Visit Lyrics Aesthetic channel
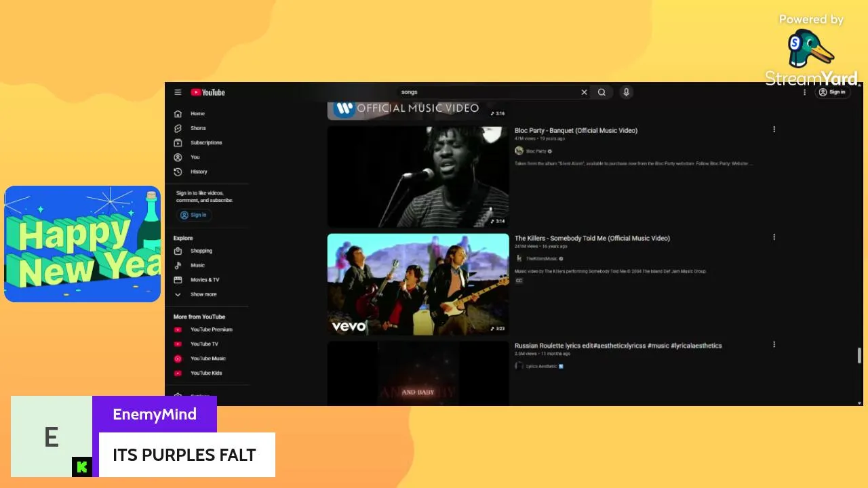 pyautogui.click(x=542, y=367)
